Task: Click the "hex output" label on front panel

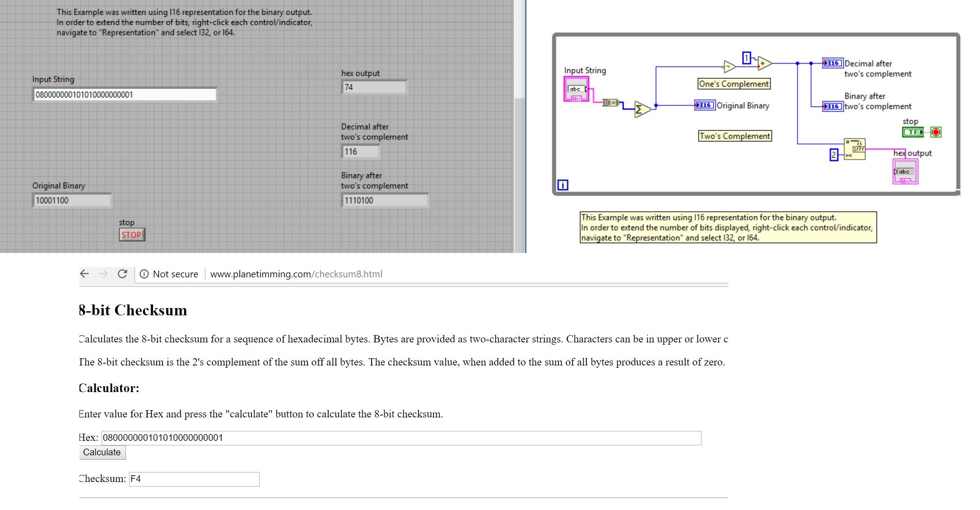Action: [360, 73]
